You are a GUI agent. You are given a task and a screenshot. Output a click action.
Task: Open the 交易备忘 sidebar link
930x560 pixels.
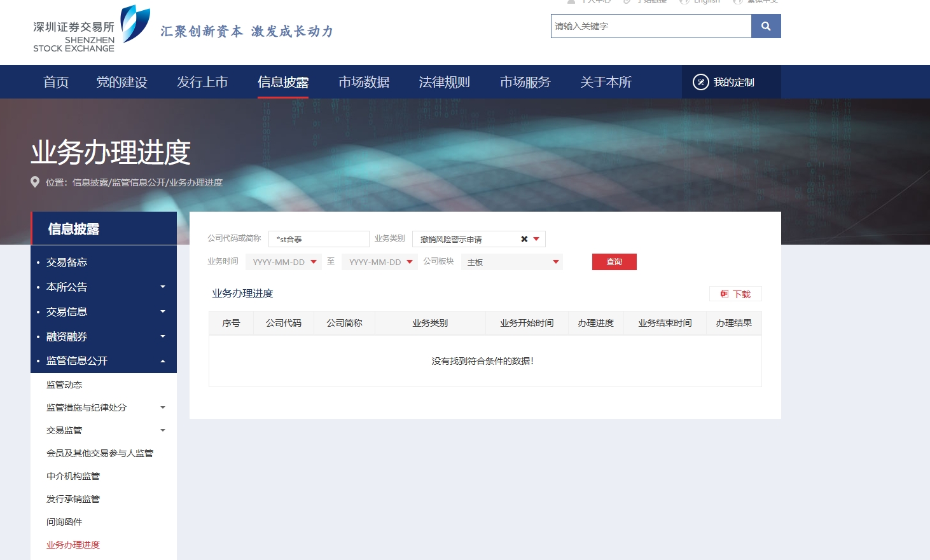click(67, 262)
